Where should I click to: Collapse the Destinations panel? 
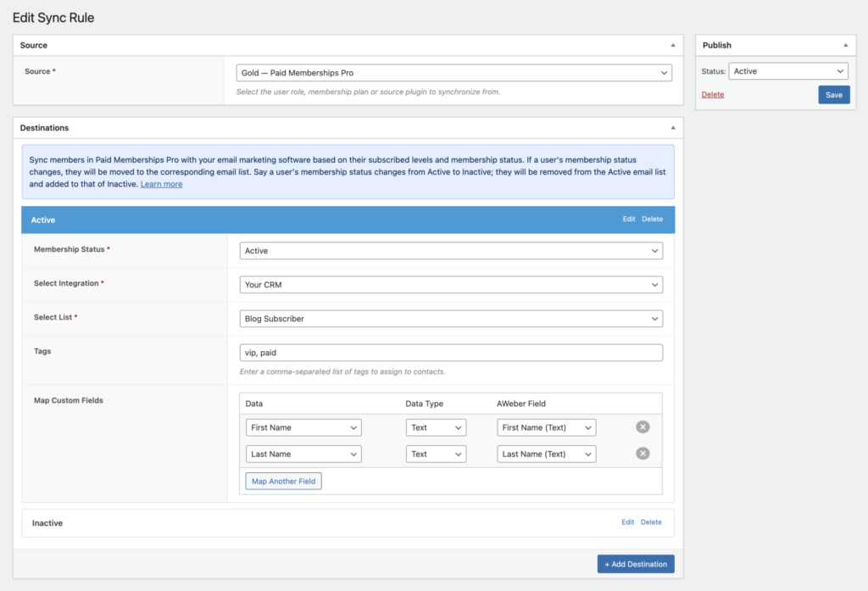[672, 128]
